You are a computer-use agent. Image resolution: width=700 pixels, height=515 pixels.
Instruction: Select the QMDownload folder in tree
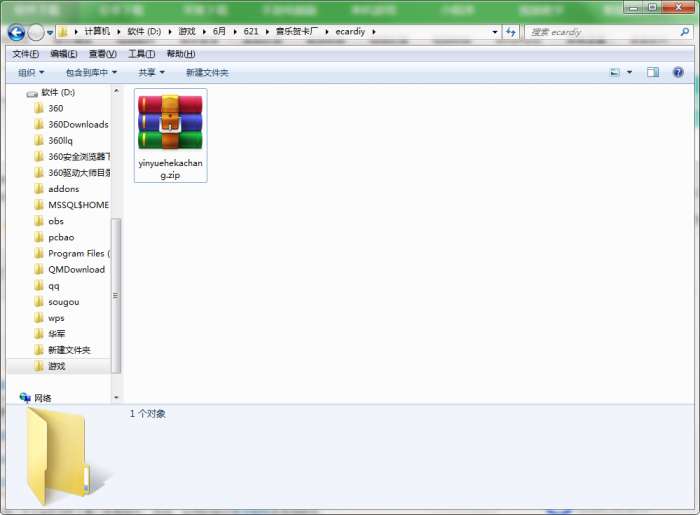(76, 270)
